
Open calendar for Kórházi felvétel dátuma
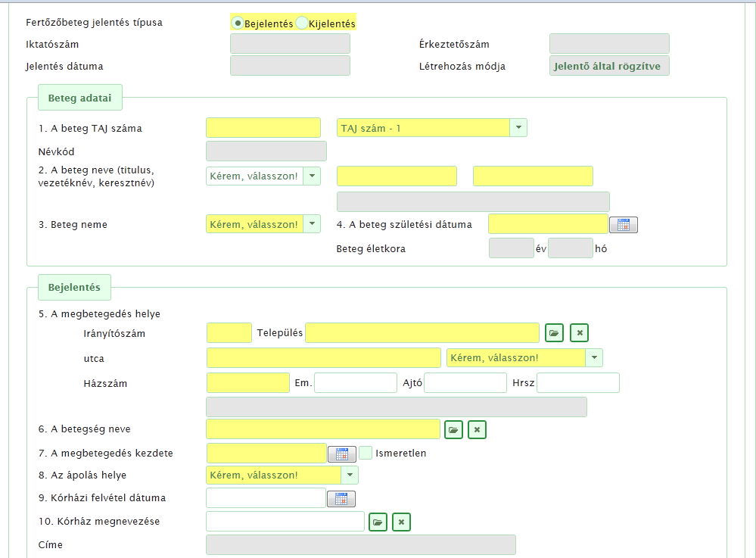341,499
